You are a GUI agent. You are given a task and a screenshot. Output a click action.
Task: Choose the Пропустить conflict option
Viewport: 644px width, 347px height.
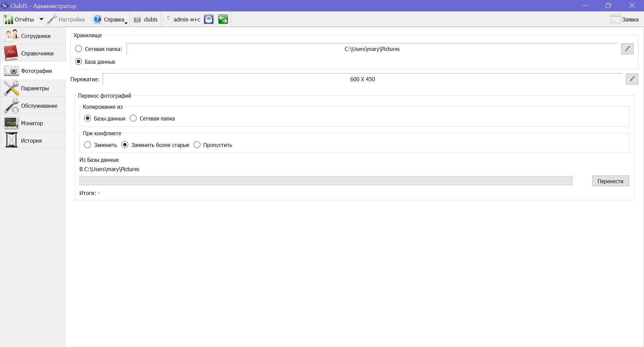tap(197, 145)
